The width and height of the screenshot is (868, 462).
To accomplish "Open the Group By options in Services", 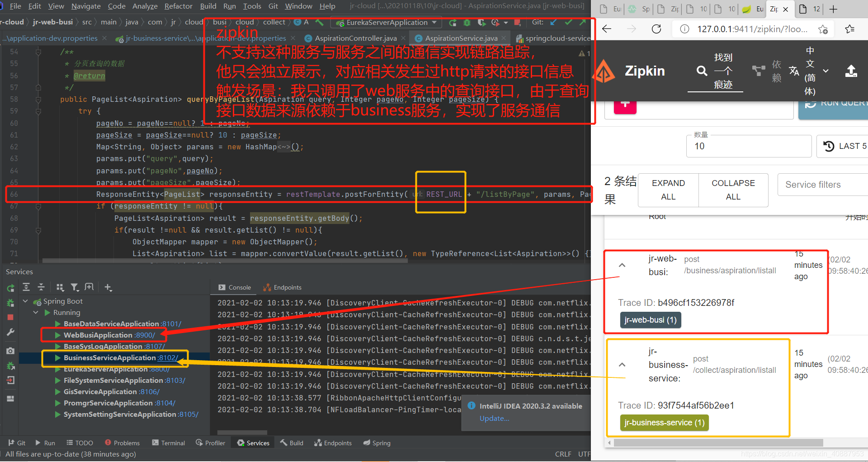I will click(x=60, y=287).
